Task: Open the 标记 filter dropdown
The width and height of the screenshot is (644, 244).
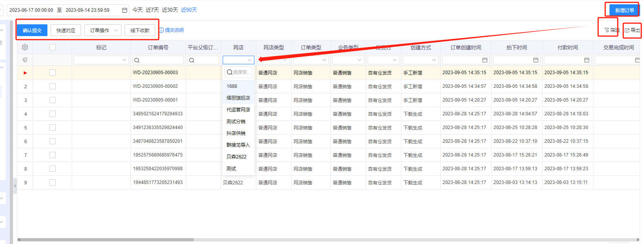Action: 124,60
